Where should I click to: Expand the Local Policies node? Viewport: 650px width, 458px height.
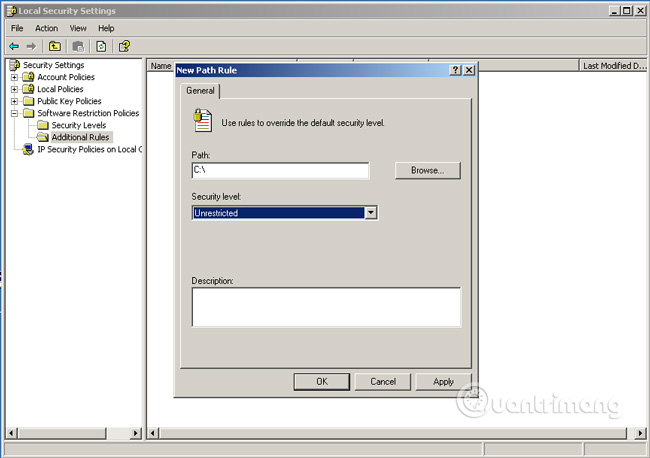15,90
